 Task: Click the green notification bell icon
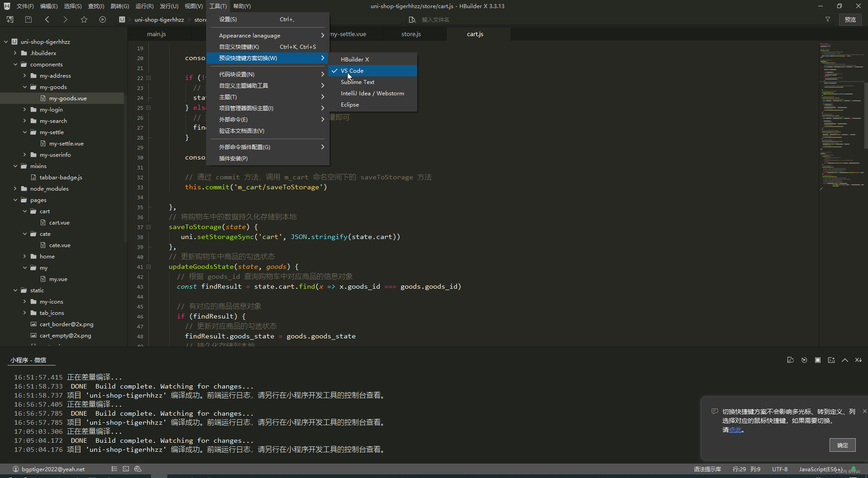click(854, 469)
